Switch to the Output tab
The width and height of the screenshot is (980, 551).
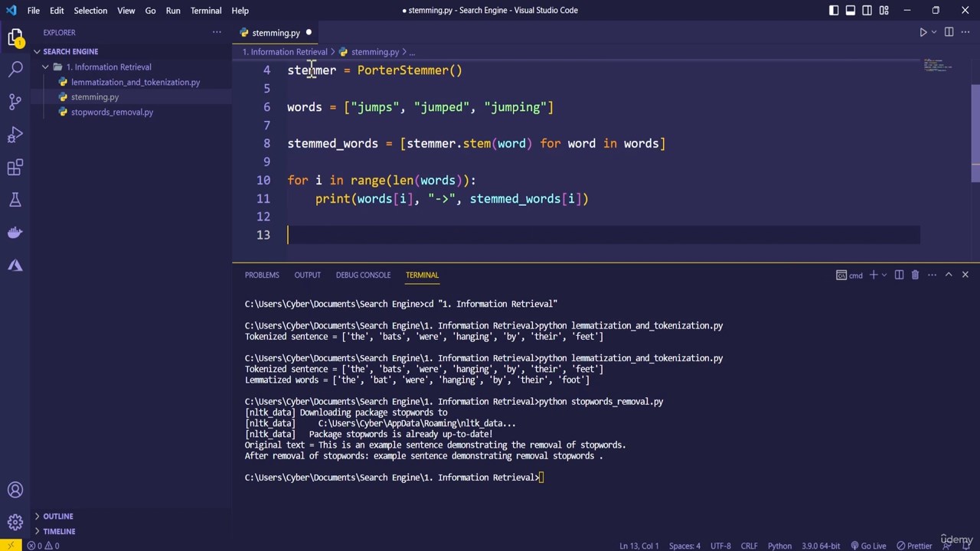pyautogui.click(x=307, y=275)
